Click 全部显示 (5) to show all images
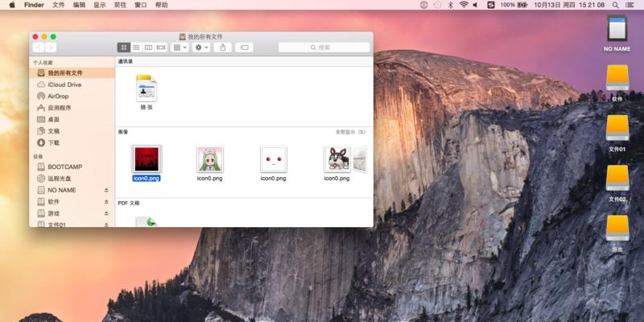644x322 pixels. [350, 132]
